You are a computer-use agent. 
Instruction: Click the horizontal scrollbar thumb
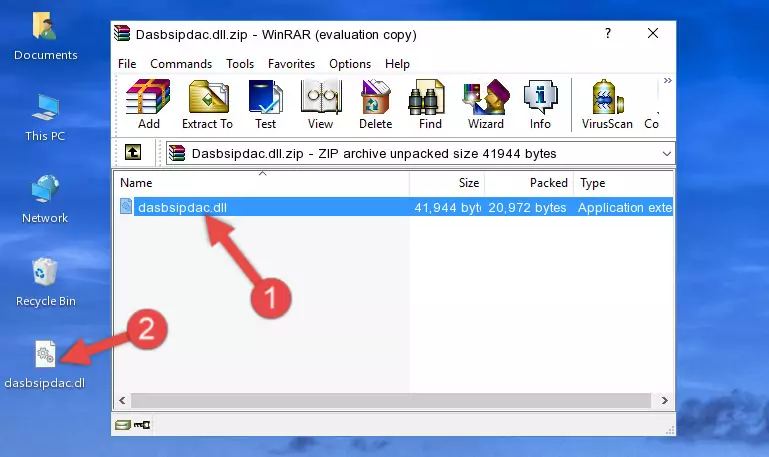(x=390, y=401)
